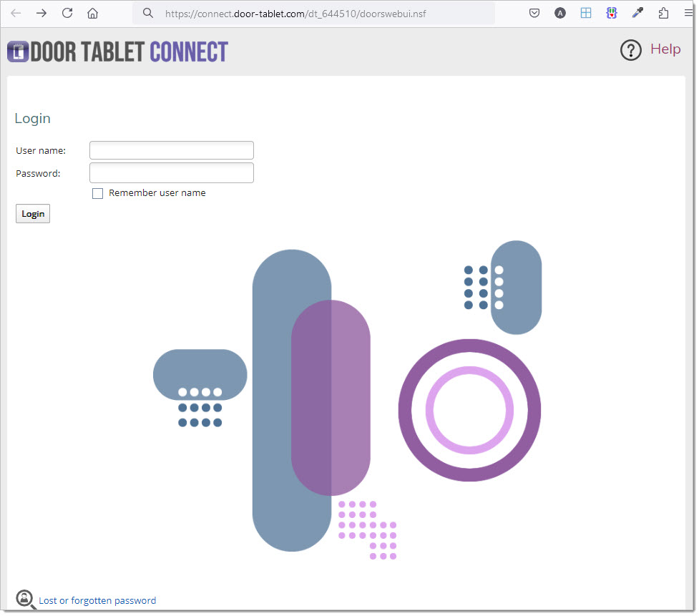Click the Help question mark icon
This screenshot has height=616, width=699.
pyautogui.click(x=630, y=50)
